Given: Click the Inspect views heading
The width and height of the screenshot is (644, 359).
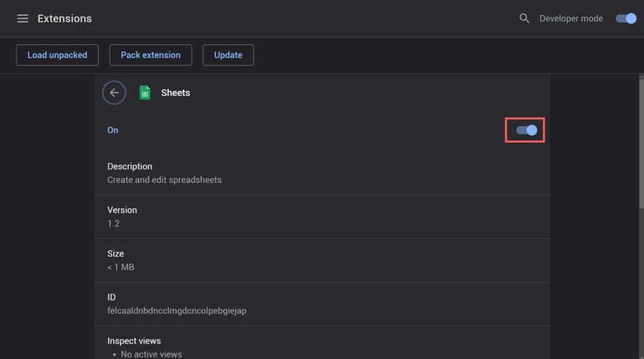Looking at the screenshot, I should (x=134, y=341).
